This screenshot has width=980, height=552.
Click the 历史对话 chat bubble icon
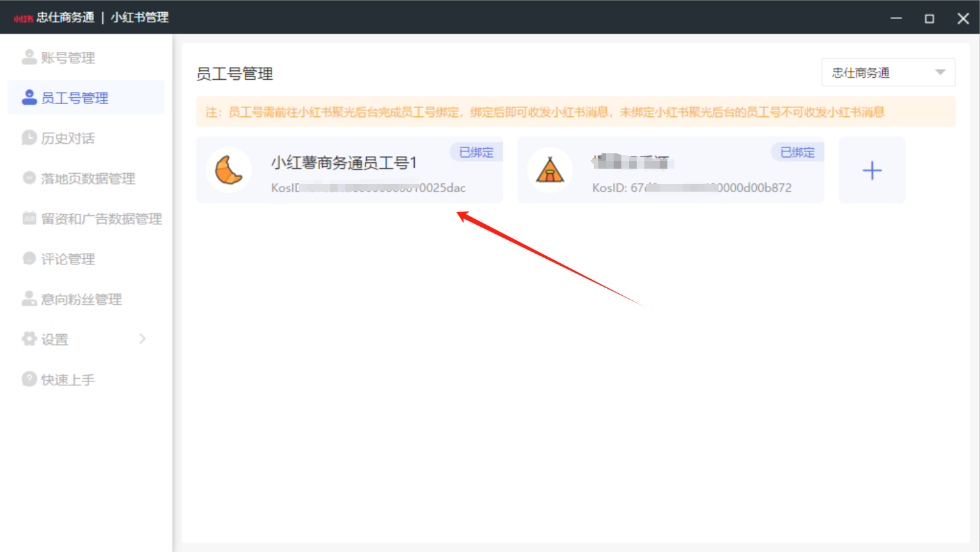pos(29,138)
